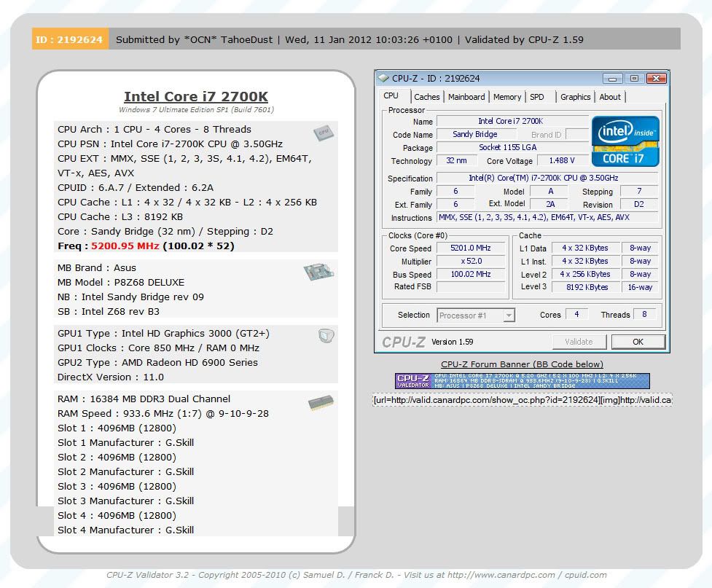712x588 pixels.
Task: Click the Threads value 8
Action: (x=644, y=314)
